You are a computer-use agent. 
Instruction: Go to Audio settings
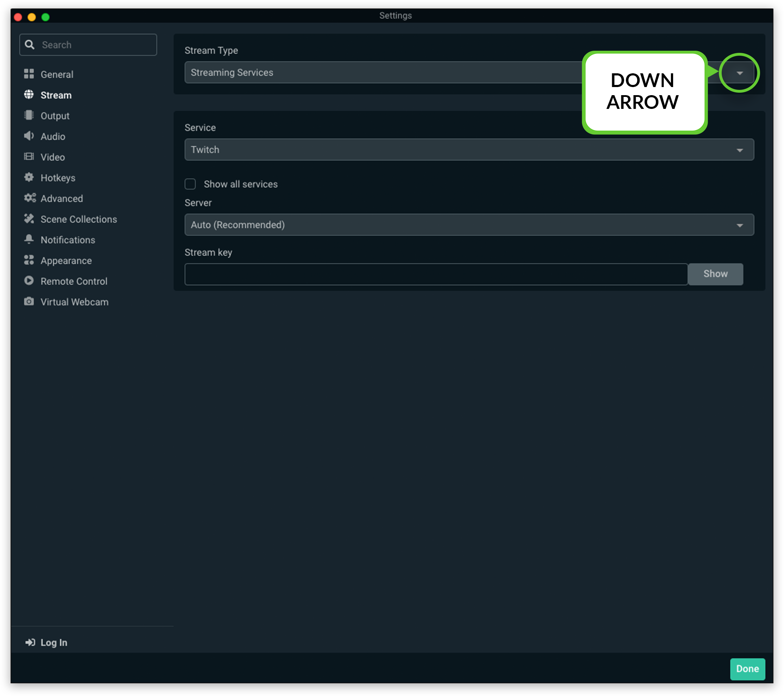point(53,137)
